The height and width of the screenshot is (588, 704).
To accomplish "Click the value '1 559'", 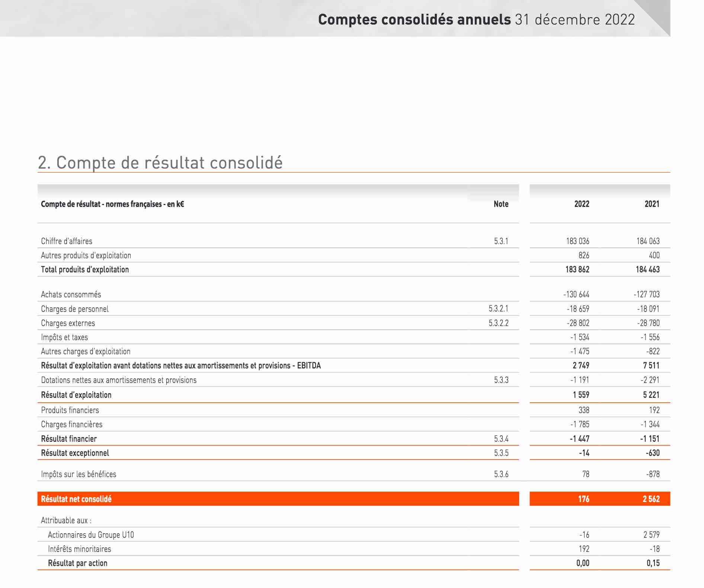I will 581,395.
